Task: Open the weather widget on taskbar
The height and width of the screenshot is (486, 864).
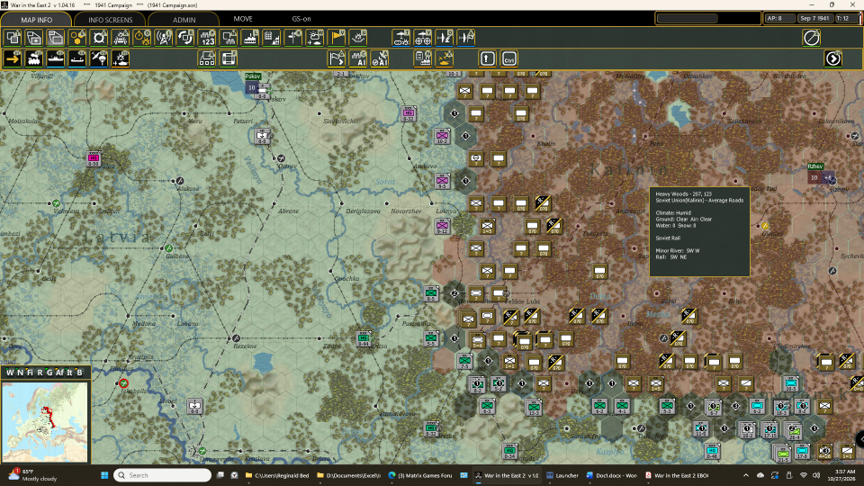Action: click(33, 475)
